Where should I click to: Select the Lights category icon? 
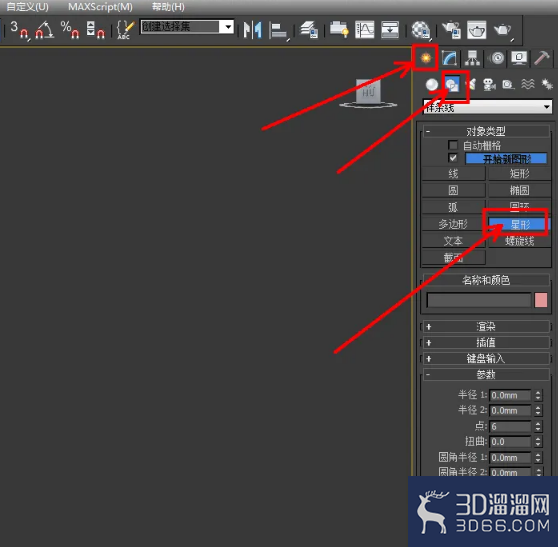click(x=471, y=85)
